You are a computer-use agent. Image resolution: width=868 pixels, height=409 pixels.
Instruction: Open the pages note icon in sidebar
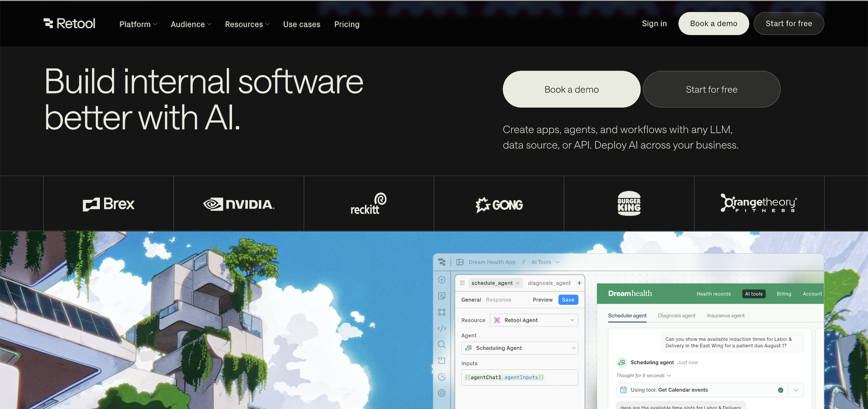coord(442,296)
